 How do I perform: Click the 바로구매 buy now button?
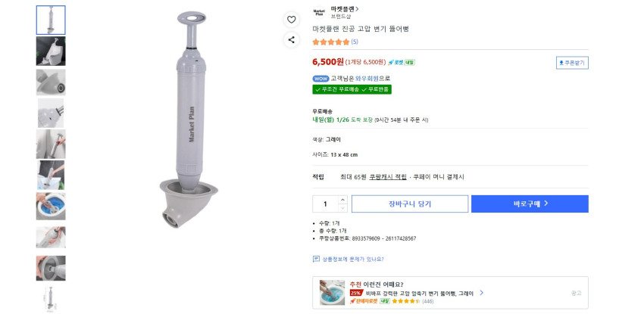pyautogui.click(x=530, y=204)
